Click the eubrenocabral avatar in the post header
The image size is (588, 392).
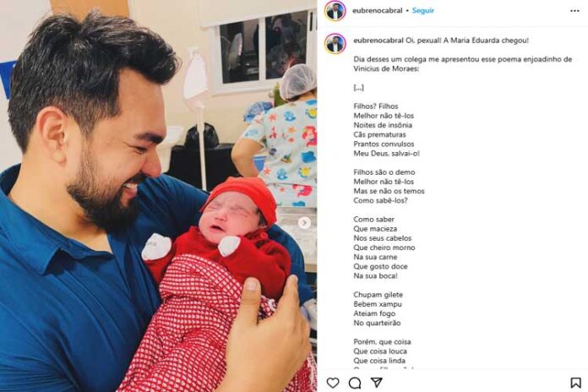coord(335,11)
